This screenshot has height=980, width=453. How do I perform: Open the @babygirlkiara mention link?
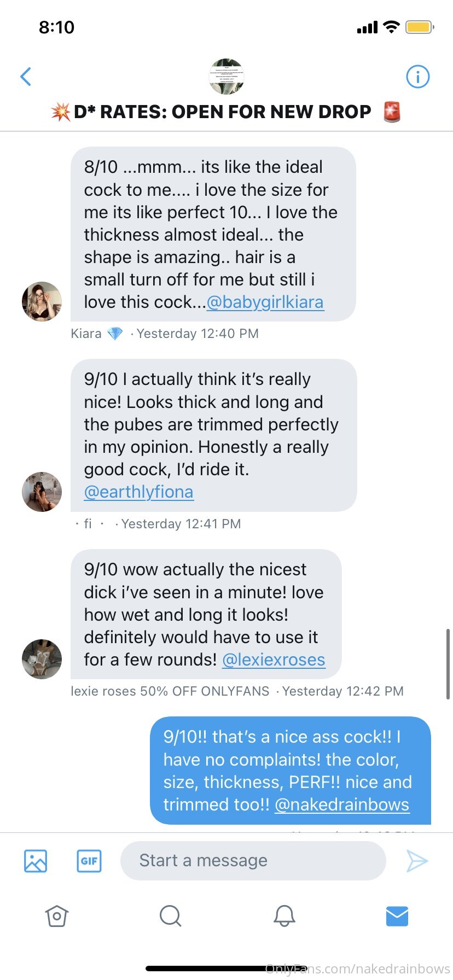(265, 302)
